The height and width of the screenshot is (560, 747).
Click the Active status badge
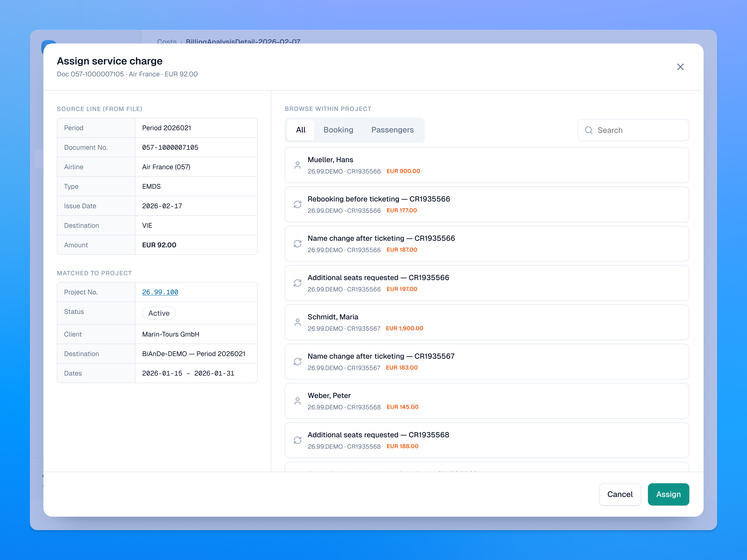coord(159,313)
